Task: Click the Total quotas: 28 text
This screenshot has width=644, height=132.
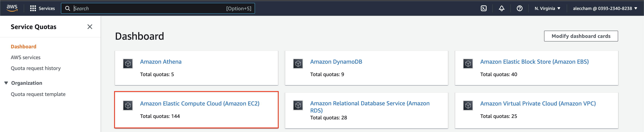Action: [328, 118]
